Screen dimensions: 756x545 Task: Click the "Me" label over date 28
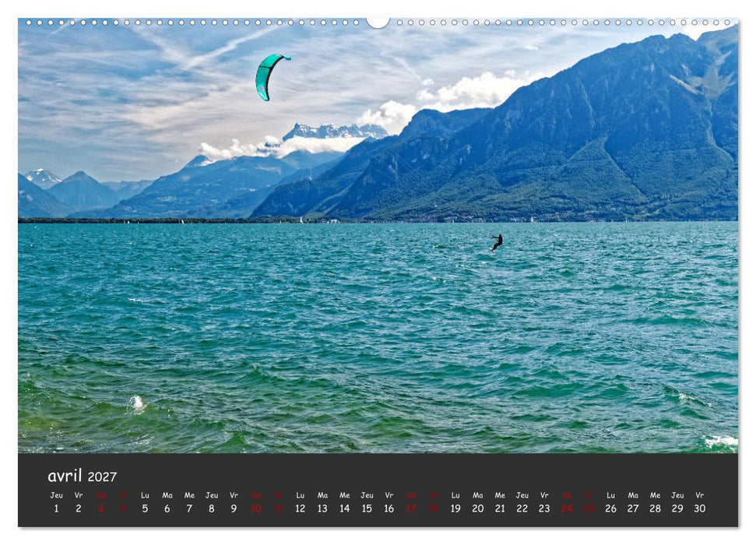656,495
